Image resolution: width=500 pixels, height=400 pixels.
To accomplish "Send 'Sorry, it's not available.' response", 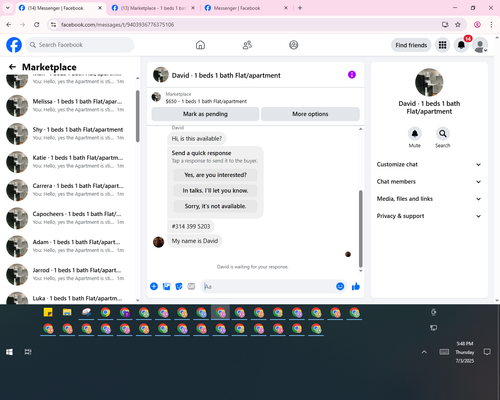I will [215, 206].
